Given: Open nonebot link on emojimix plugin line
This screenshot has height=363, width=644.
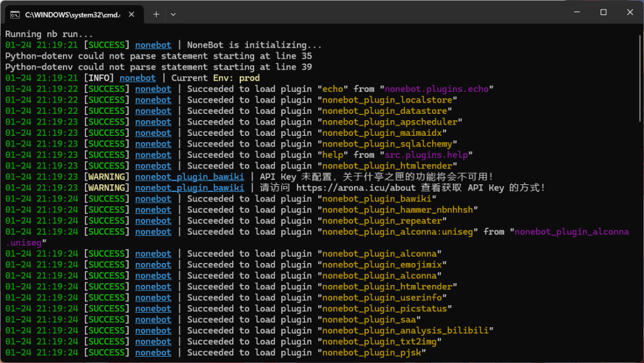Looking at the screenshot, I should [x=153, y=265].
